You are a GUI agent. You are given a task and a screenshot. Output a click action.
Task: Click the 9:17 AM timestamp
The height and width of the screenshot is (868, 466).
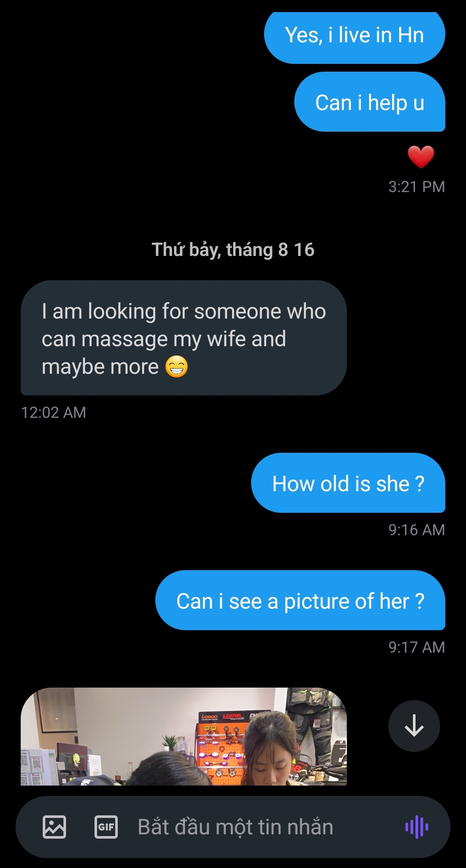click(416, 647)
